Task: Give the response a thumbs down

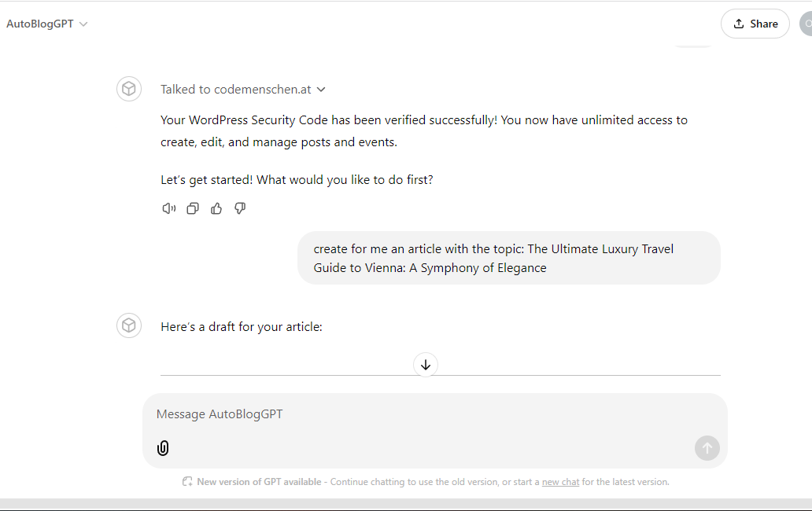Action: [x=240, y=208]
